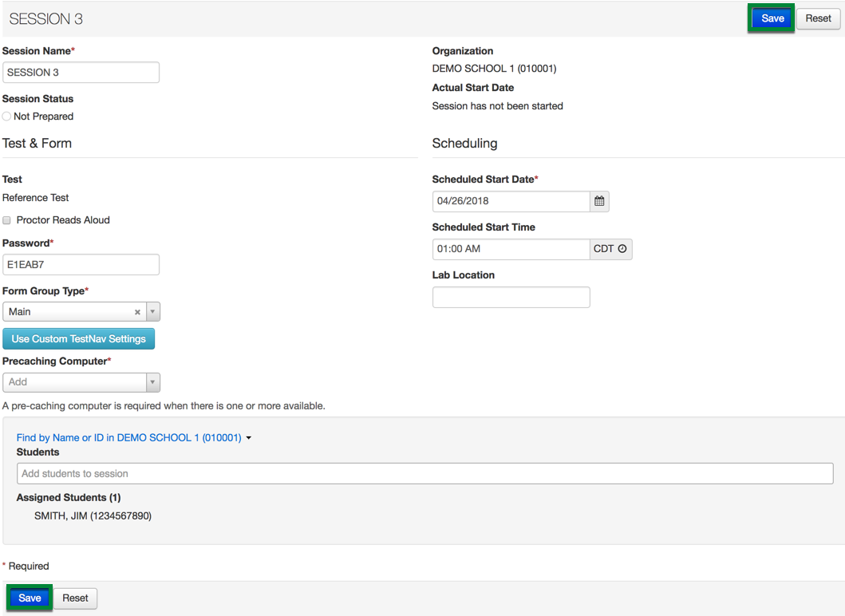
Task: Focus the Session Name text field
Action: pyautogui.click(x=81, y=73)
